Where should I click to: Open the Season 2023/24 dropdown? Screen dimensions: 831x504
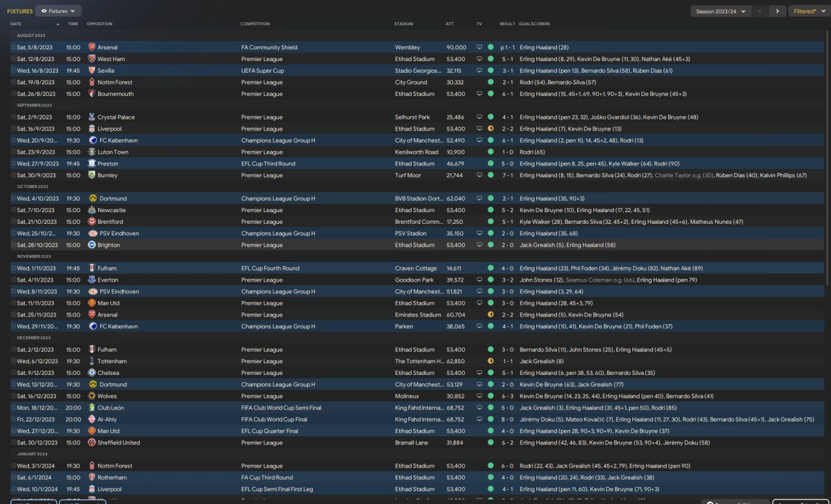pos(721,11)
